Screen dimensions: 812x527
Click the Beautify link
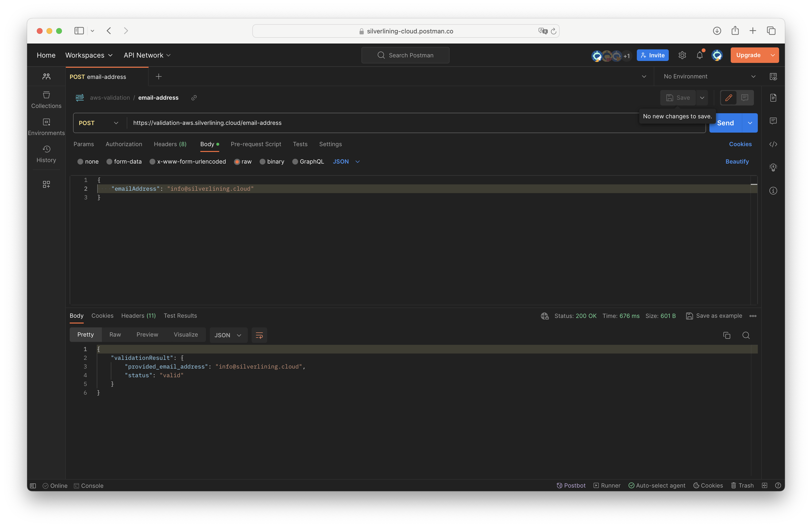coord(737,162)
